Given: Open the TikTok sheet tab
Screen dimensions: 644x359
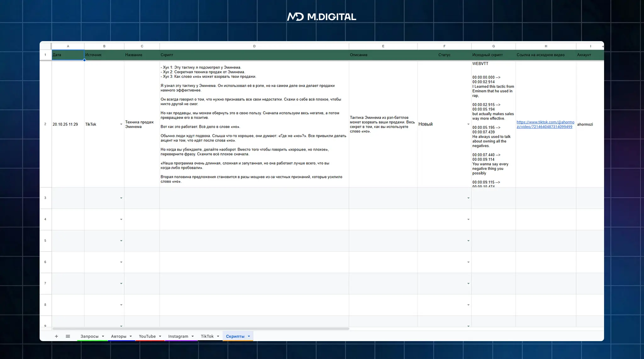Looking at the screenshot, I should [207, 336].
